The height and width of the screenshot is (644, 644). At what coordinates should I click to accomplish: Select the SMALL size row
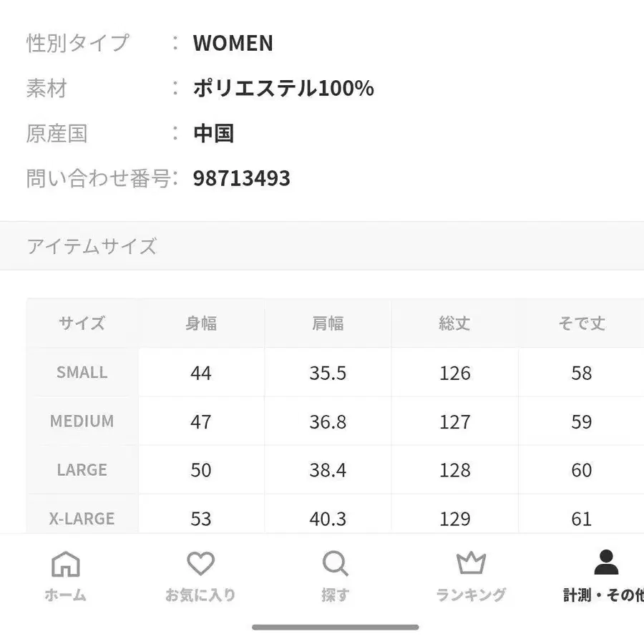click(81, 372)
